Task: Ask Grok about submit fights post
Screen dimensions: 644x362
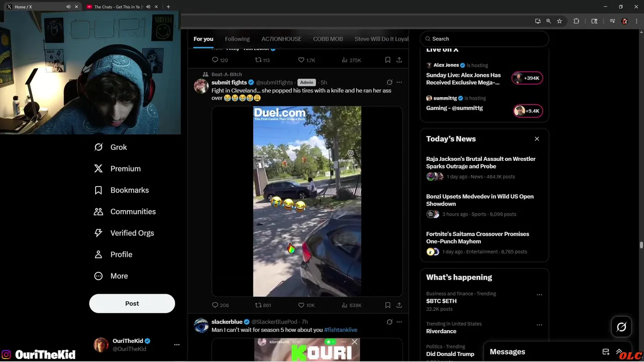Action: pyautogui.click(x=389, y=82)
